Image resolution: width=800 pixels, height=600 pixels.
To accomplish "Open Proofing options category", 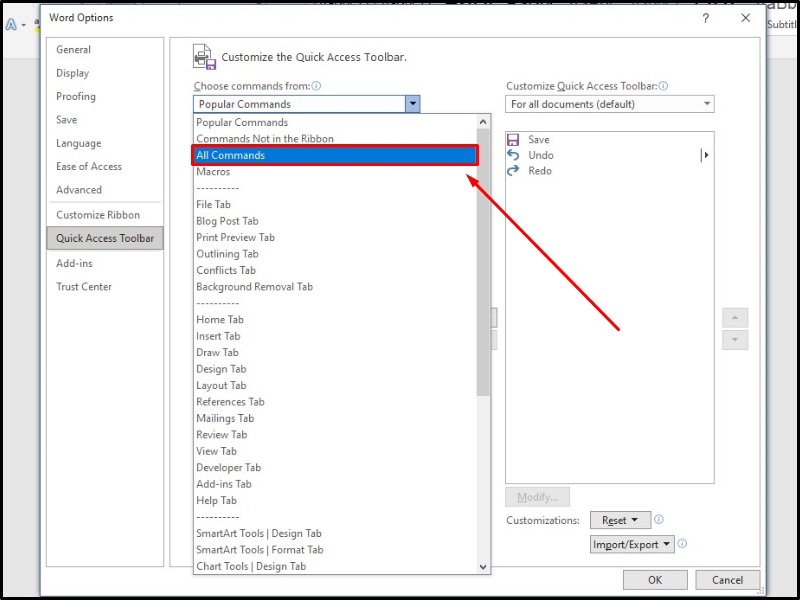I will (105, 96).
